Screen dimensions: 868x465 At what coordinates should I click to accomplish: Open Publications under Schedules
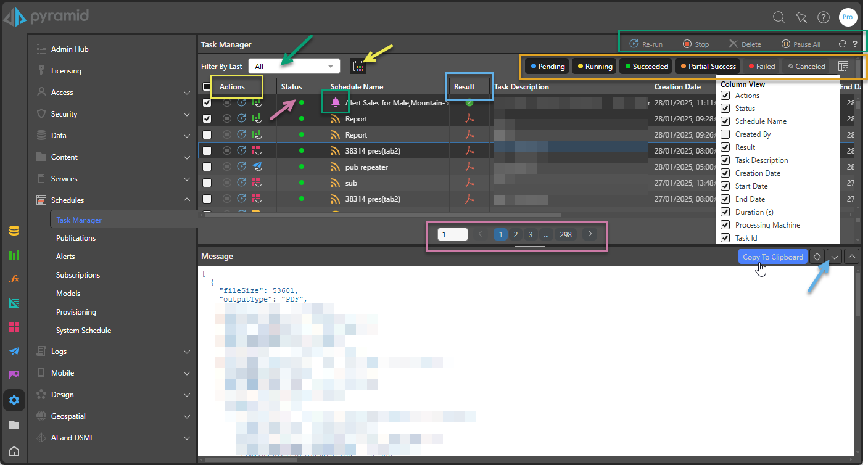click(76, 238)
